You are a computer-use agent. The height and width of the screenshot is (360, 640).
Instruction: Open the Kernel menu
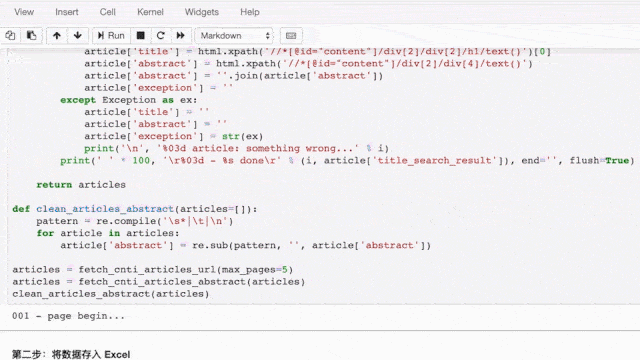click(150, 12)
